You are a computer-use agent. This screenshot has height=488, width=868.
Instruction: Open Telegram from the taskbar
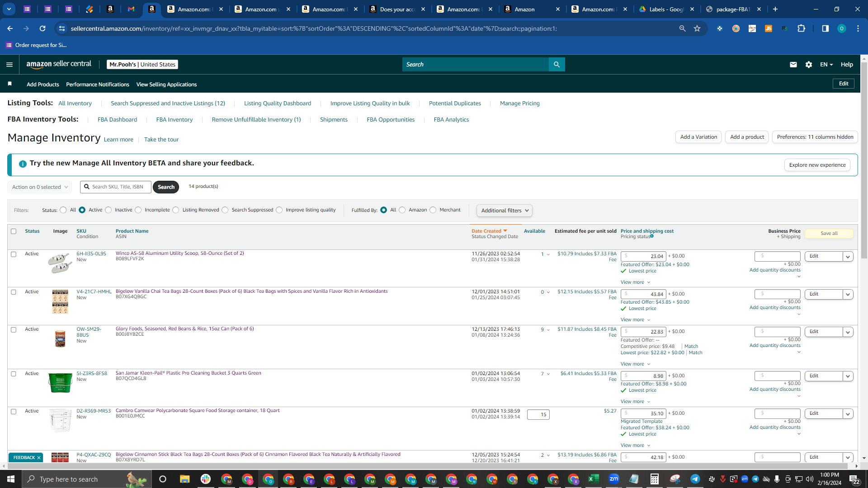[695, 479]
